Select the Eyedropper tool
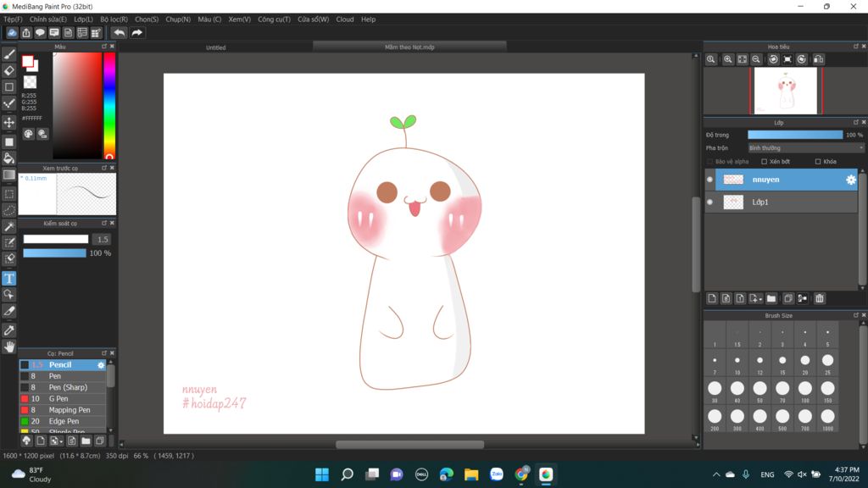Image resolution: width=868 pixels, height=488 pixels. [9, 330]
